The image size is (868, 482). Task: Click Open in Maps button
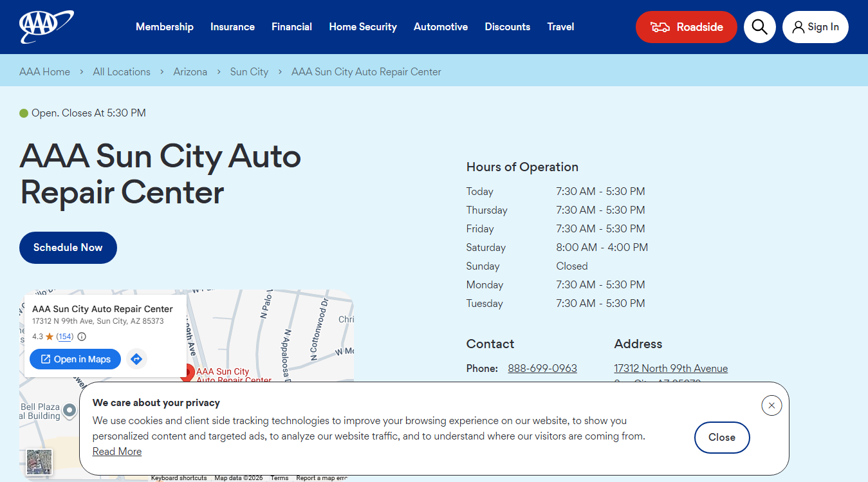pyautogui.click(x=75, y=359)
